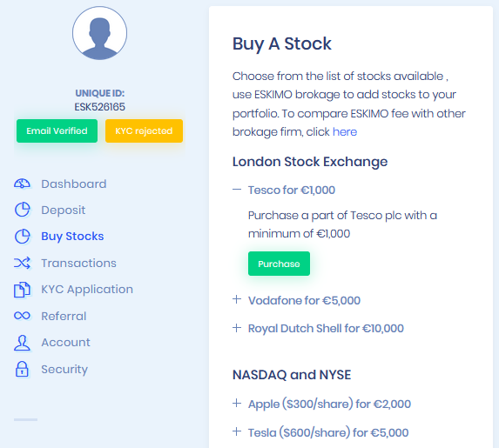This screenshot has width=499, height=448.
Task: Click the user profile avatar
Action: [x=99, y=33]
